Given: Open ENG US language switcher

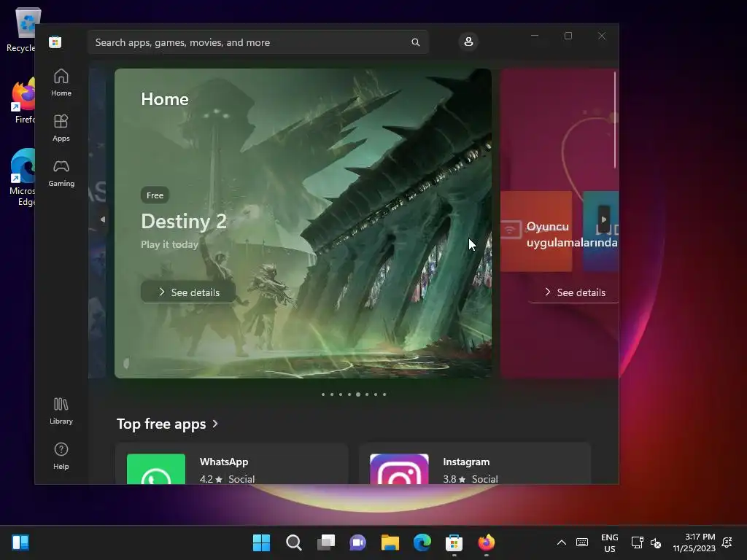Looking at the screenshot, I should [609, 542].
